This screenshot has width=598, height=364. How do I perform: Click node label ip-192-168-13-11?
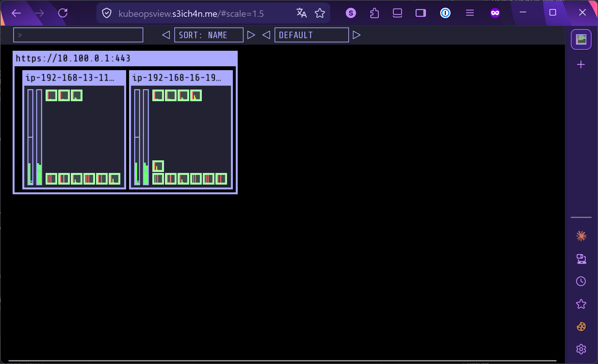point(70,78)
